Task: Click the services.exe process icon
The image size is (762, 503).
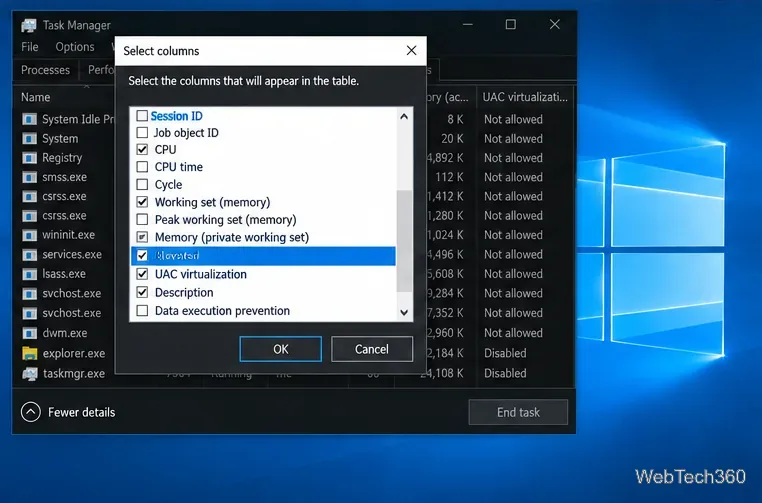Action: pos(30,255)
